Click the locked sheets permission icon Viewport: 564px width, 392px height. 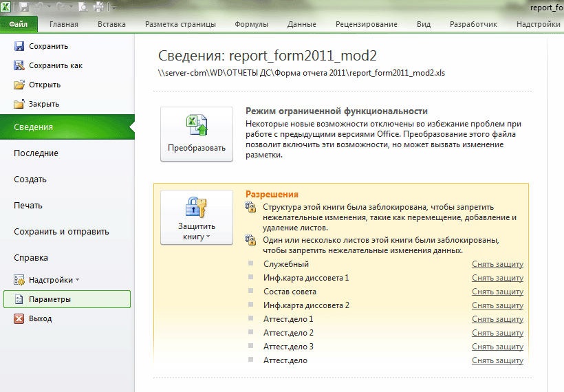pos(250,240)
